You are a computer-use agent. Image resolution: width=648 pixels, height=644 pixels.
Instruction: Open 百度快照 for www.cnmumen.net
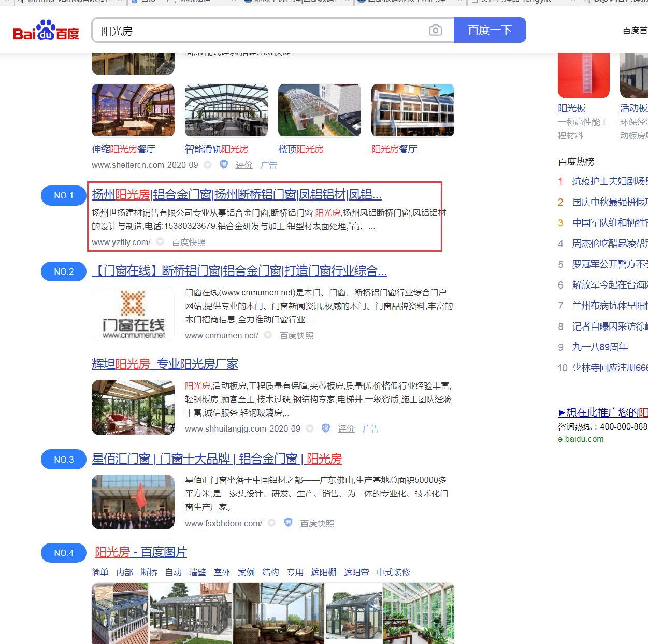point(296,335)
